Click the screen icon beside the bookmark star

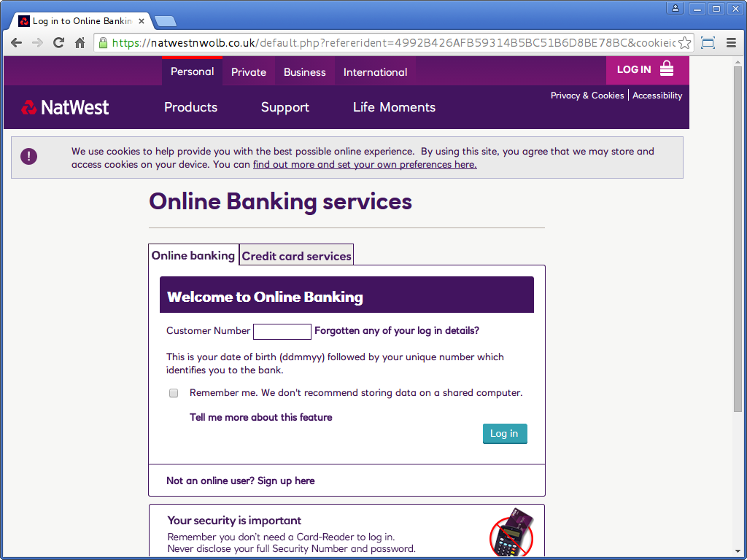coord(708,43)
